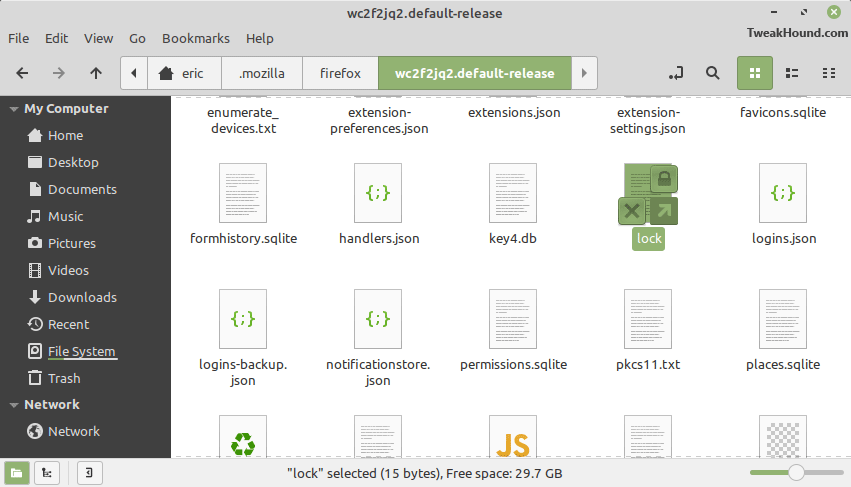Collapse the My Computer section
The width and height of the screenshot is (851, 487).
click(x=14, y=109)
